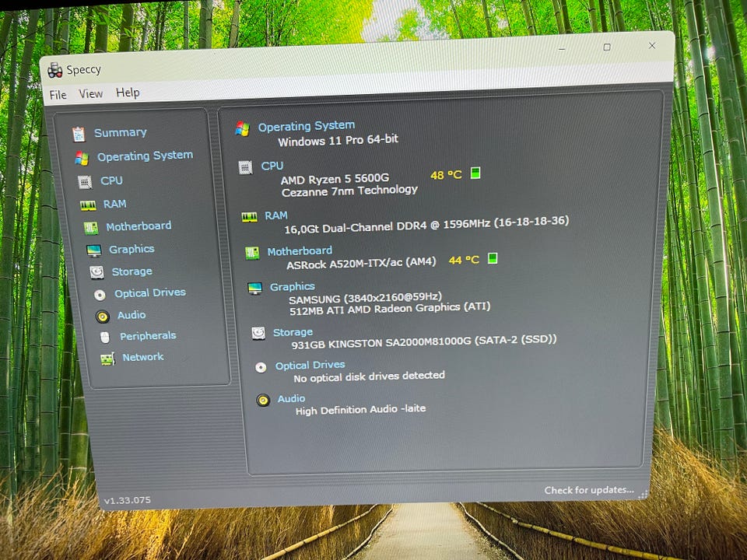Open the View menu
Screen dimensions: 747x560
coord(90,93)
